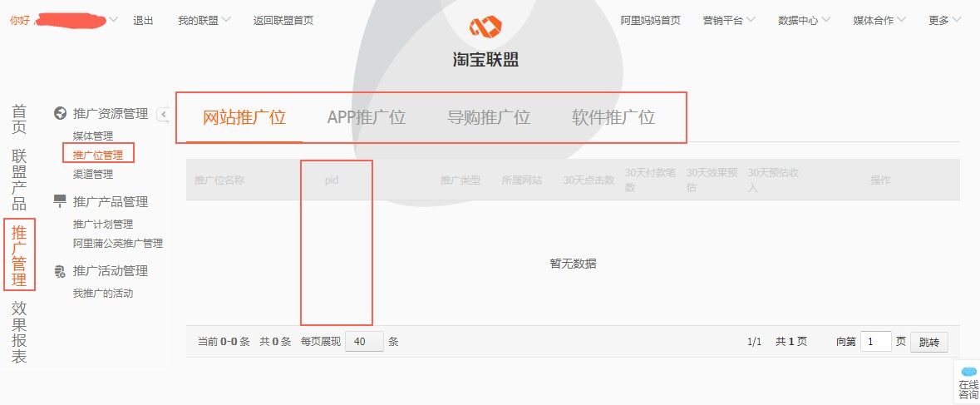Open 渠道管理 in the sidebar
This screenshot has height=405, width=980.
click(x=93, y=175)
